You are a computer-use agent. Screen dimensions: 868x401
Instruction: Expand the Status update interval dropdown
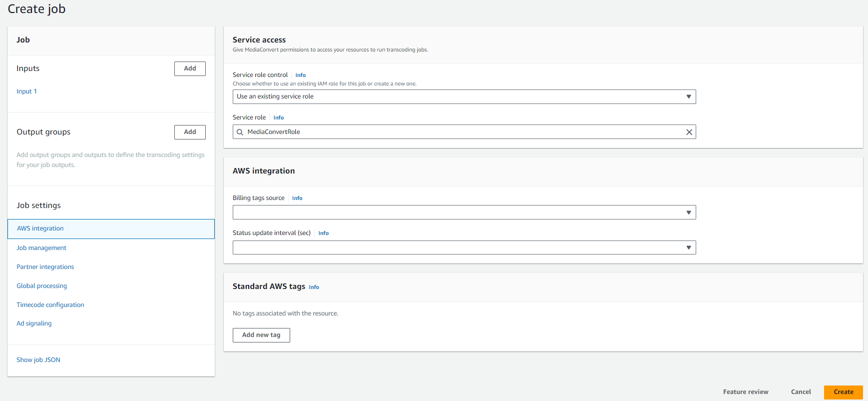click(x=464, y=247)
